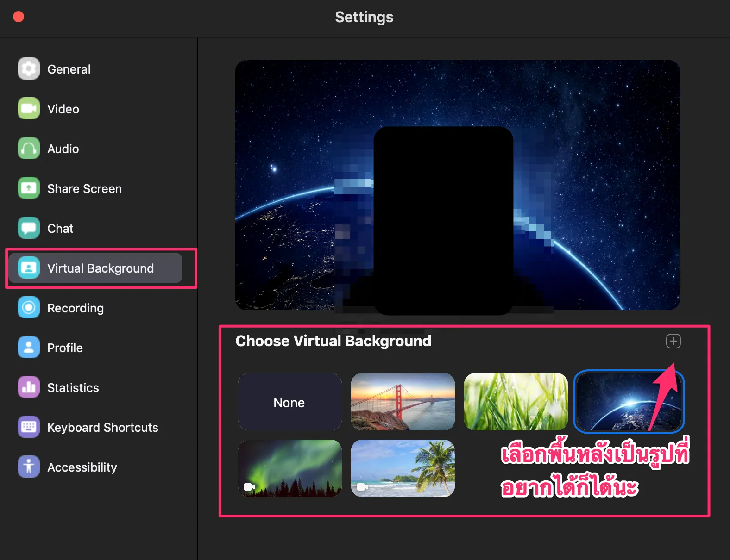This screenshot has width=730, height=560.
Task: Click the Share Screen arrow icon
Action: (29, 188)
